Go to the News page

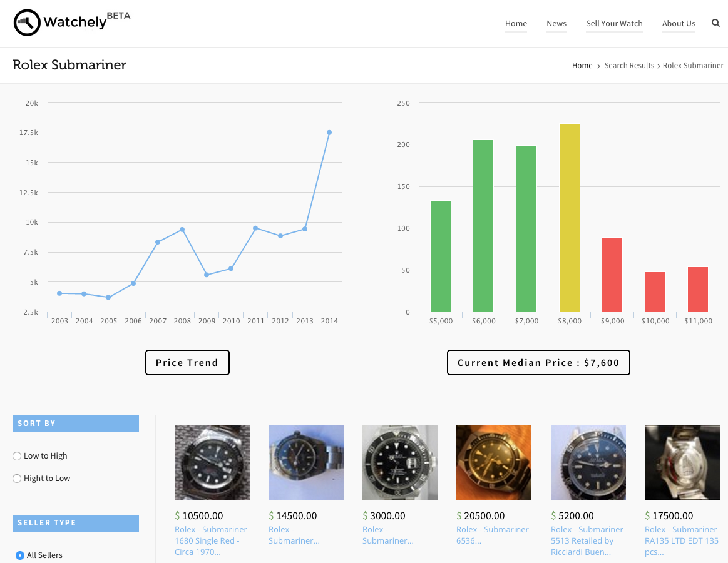click(556, 24)
